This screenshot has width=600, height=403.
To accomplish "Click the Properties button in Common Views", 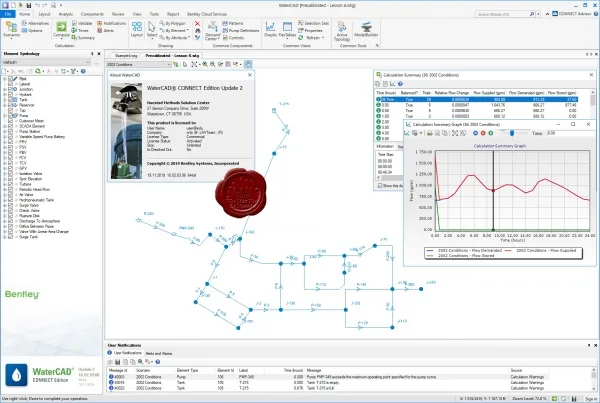I will pyautogui.click(x=310, y=31).
